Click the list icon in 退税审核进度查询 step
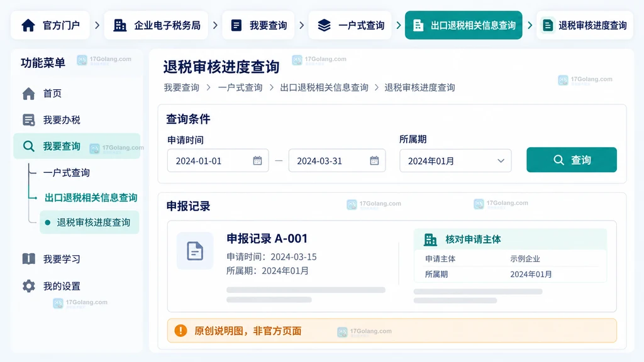This screenshot has width=644, height=362. 548,25
